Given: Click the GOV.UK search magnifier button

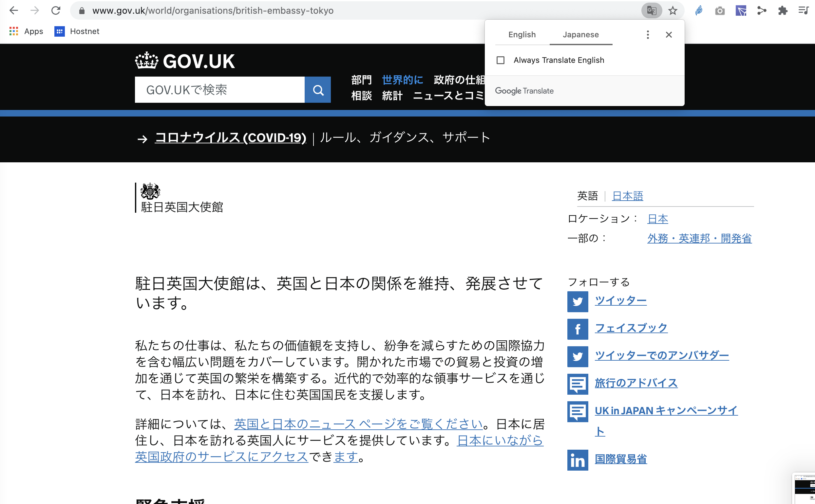Looking at the screenshot, I should [x=318, y=90].
